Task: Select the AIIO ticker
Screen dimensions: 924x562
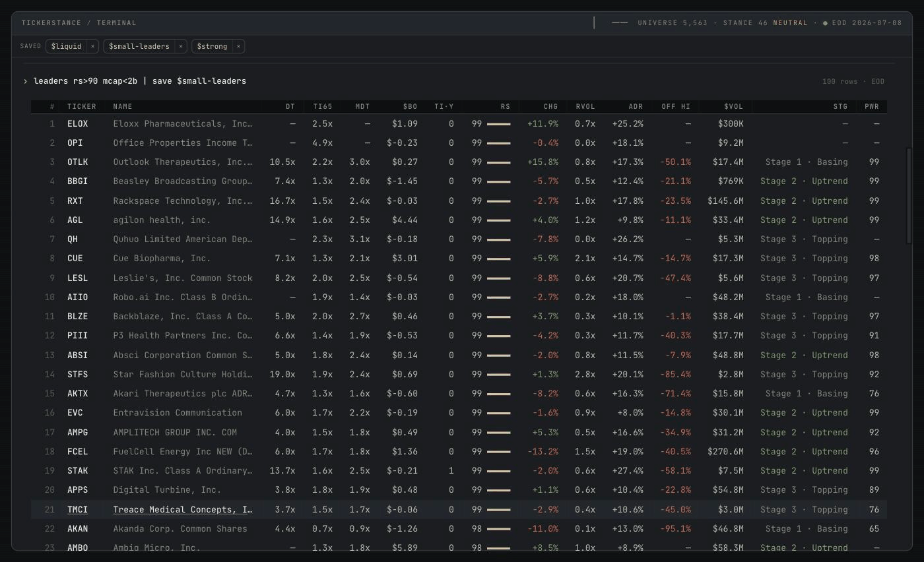Action: [77, 297]
